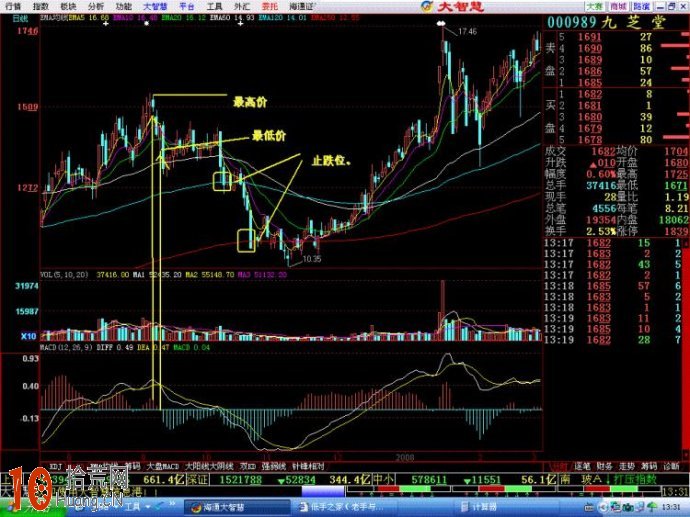Expand the 工具 dropdown in the taskbar
Image resolution: width=690 pixels, height=517 pixels.
137,507
